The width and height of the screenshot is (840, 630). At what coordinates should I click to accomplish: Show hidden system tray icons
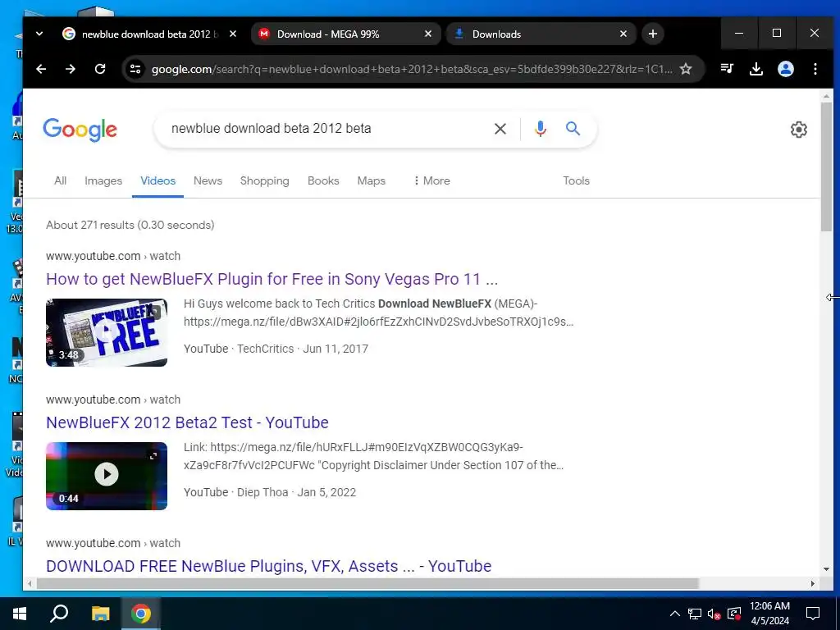coord(675,614)
